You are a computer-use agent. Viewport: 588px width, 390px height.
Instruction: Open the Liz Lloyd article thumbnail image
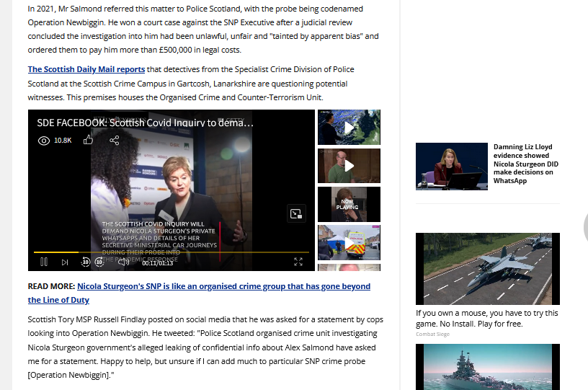click(452, 167)
